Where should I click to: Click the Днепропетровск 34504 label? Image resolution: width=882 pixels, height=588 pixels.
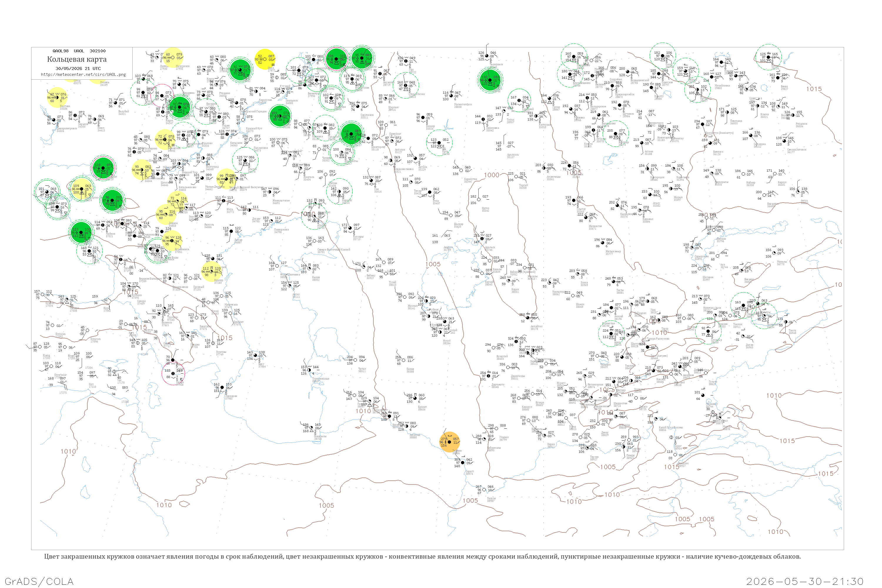tap(67, 130)
